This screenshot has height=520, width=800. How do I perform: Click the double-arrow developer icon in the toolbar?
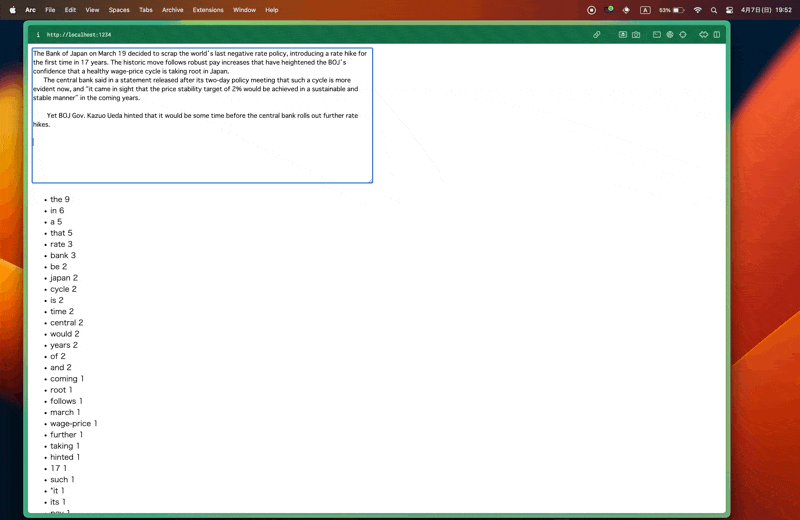(704, 35)
